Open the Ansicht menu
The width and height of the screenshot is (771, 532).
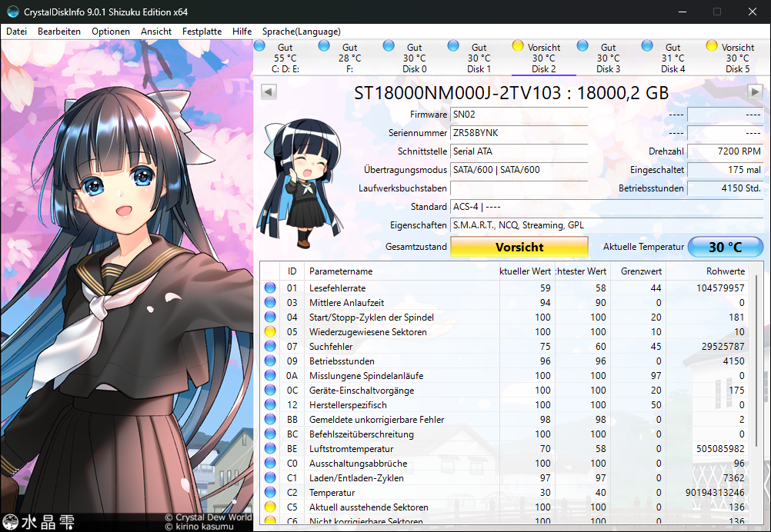(x=156, y=32)
